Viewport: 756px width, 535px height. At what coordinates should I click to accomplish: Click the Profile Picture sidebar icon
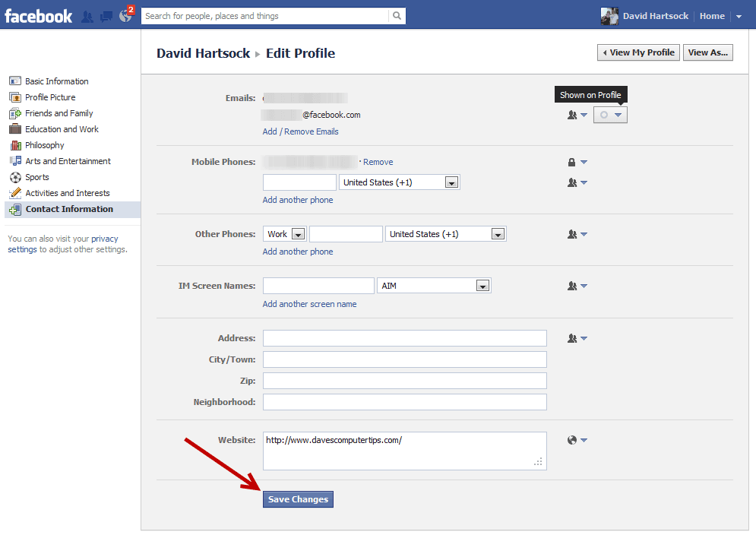click(15, 97)
